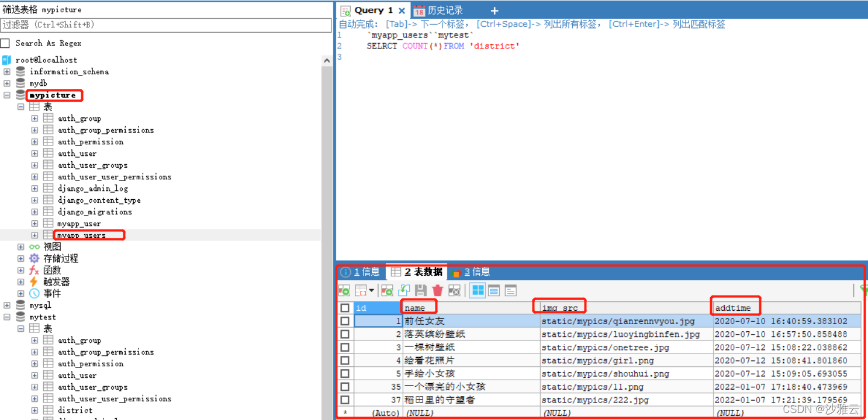Click the root@localhost server icon
Image resolution: width=868 pixels, height=420 pixels.
point(6,60)
